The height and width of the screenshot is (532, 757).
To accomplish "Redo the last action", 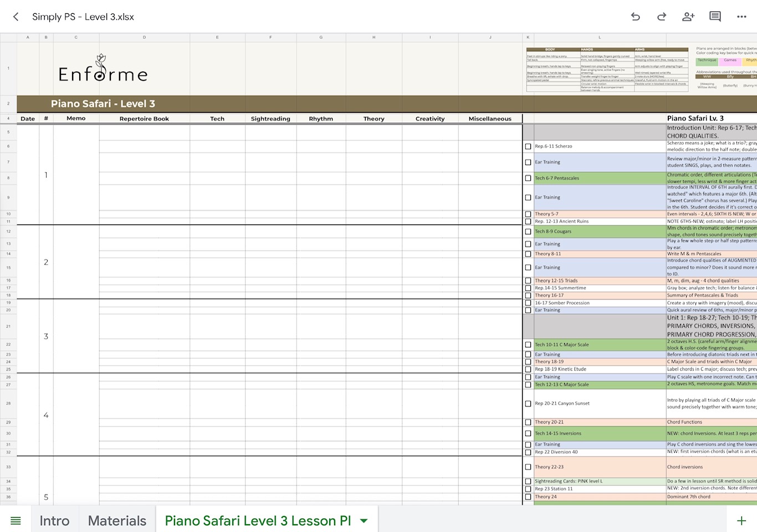I will [662, 17].
